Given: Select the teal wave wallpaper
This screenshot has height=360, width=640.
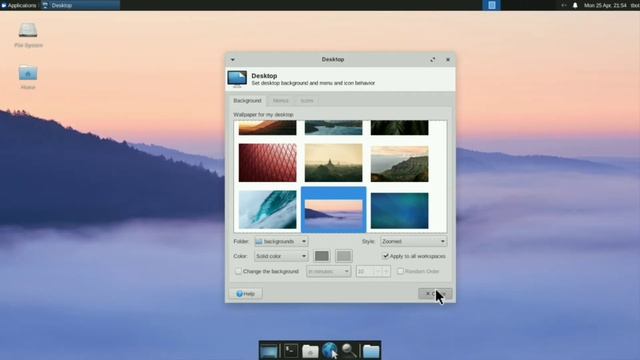Looking at the screenshot, I should pos(267,209).
